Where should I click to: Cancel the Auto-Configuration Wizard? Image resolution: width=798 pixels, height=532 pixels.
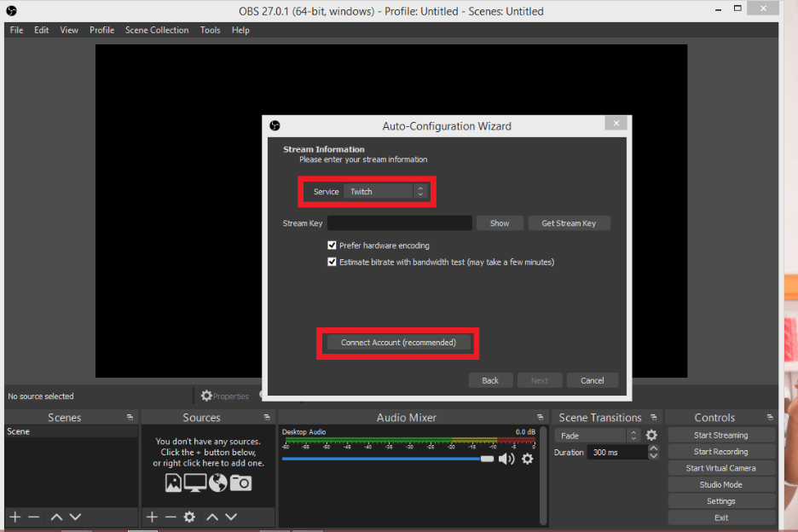click(x=593, y=380)
